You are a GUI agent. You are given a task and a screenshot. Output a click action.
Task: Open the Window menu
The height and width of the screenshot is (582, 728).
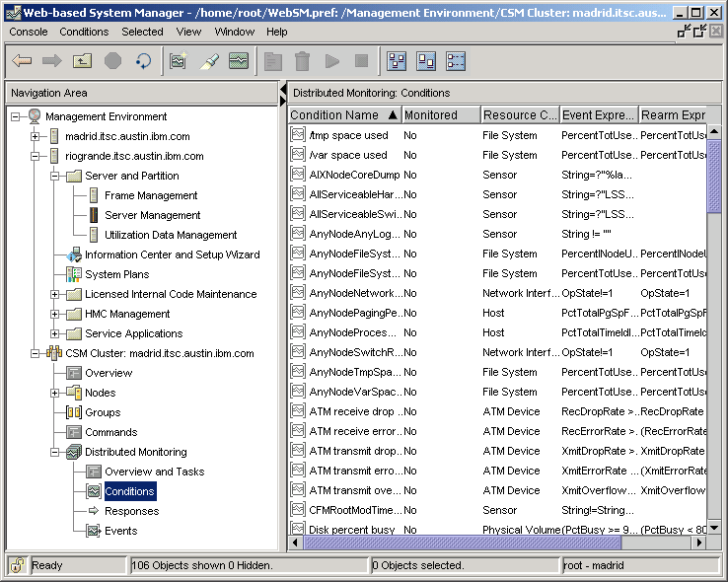tap(235, 32)
